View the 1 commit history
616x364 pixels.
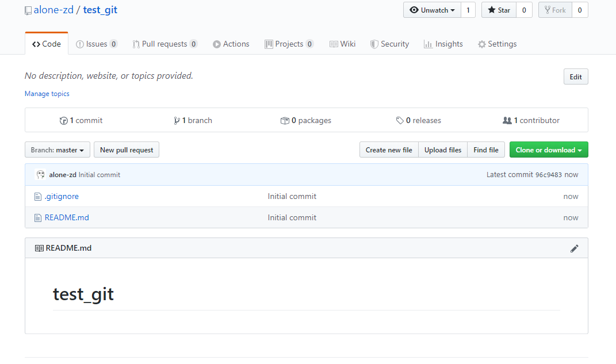coord(81,121)
